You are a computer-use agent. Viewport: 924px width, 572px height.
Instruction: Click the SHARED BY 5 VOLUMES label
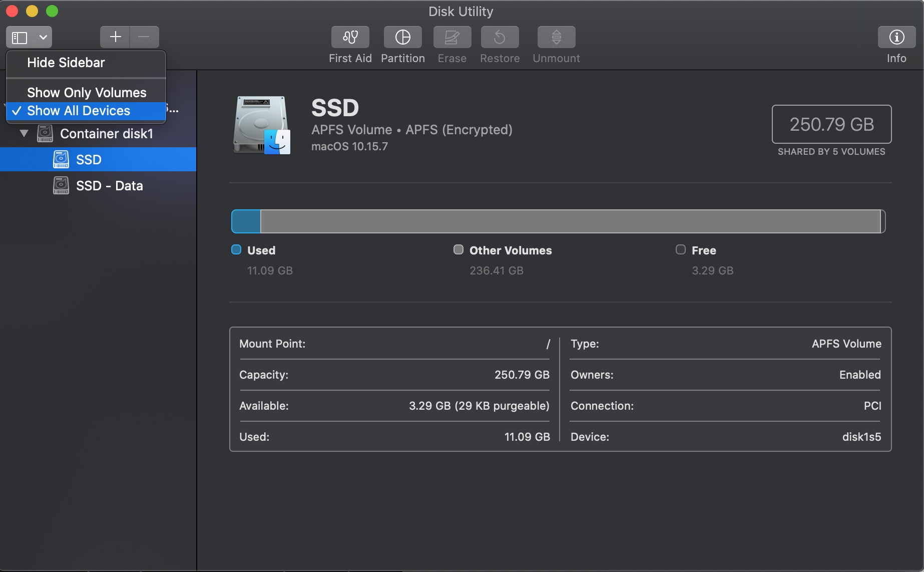tap(831, 152)
